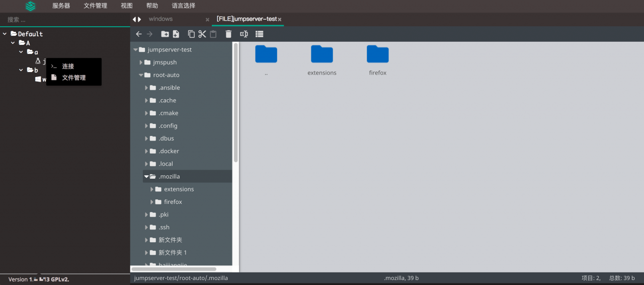The image size is (644, 285).
Task: Open the 文件管理 menu in menu bar
Action: [x=96, y=6]
